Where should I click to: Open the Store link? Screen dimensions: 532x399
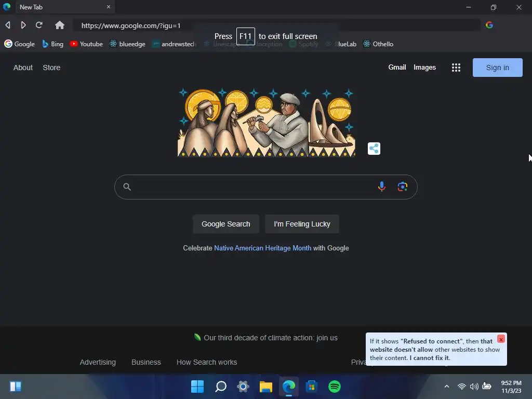click(51, 68)
